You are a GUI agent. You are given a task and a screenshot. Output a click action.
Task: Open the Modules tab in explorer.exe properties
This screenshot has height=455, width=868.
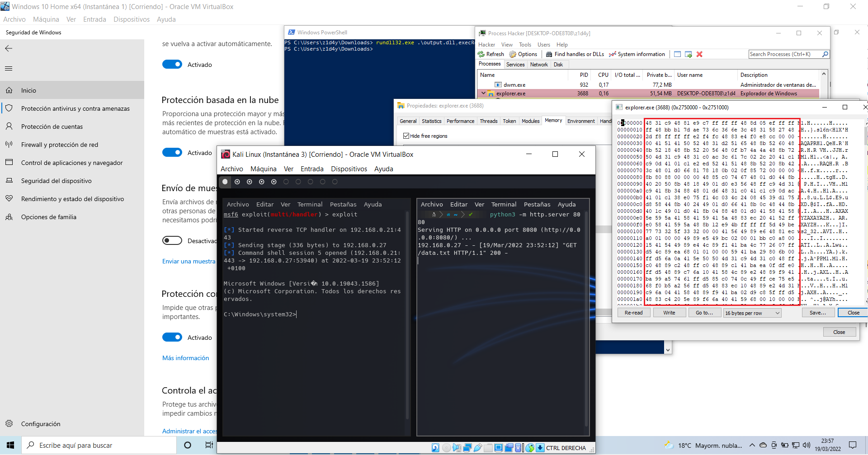coord(531,121)
